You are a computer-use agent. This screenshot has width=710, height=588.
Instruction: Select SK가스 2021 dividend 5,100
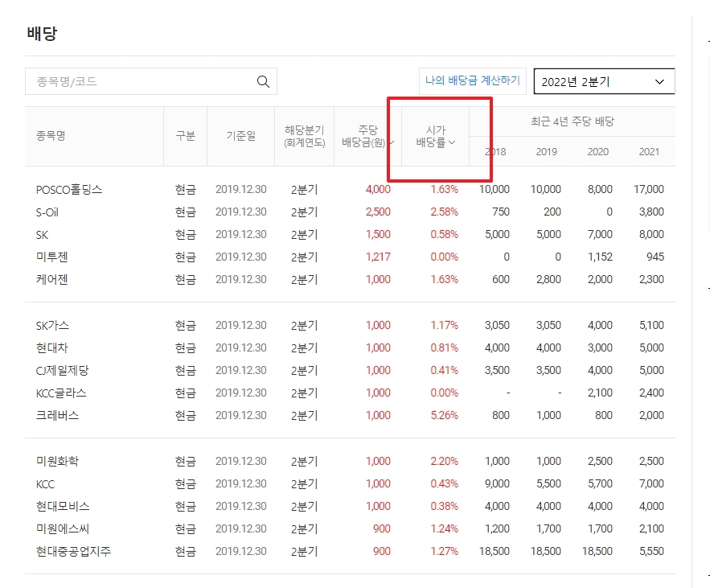pyautogui.click(x=651, y=325)
